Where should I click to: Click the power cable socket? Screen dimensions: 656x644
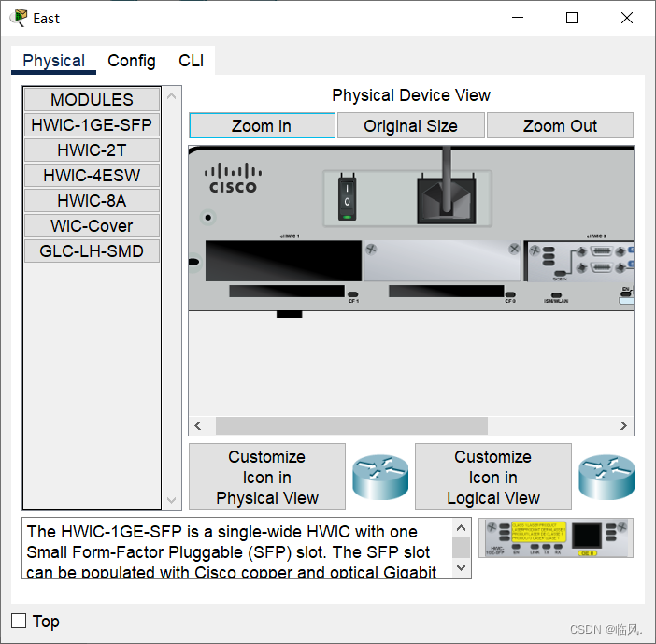click(447, 200)
